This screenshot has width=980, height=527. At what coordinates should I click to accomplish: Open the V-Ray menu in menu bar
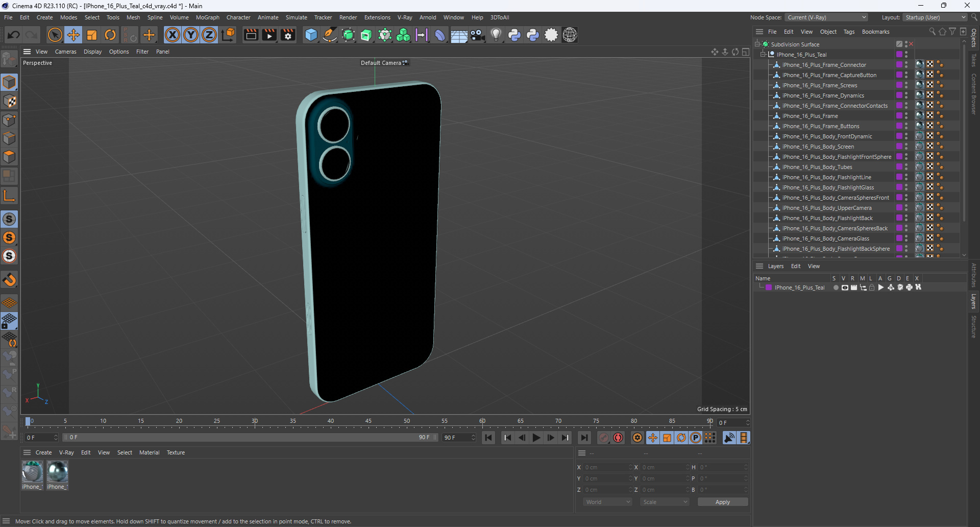(x=405, y=17)
